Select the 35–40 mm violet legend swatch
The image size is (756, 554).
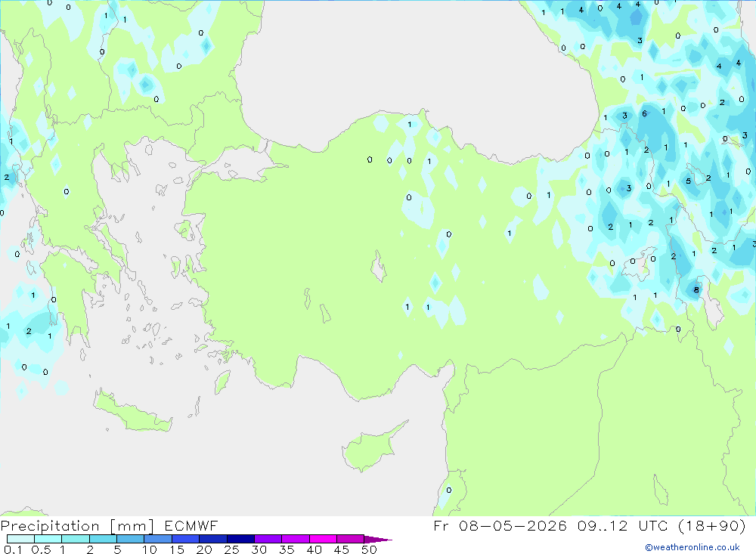296,539
